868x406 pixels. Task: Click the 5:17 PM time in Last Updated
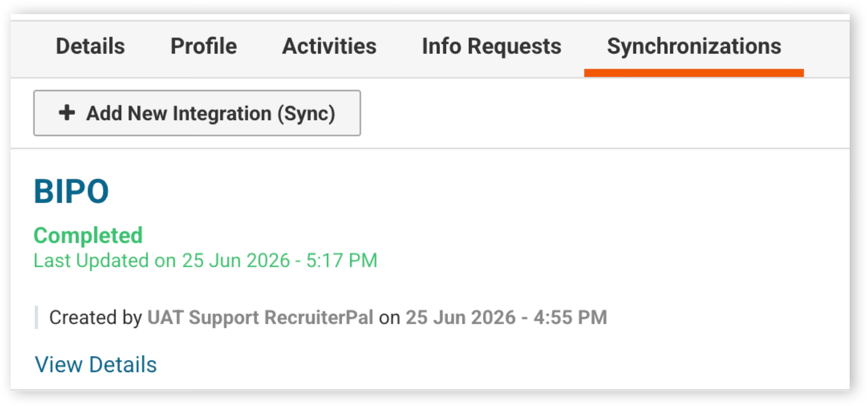click(x=342, y=261)
